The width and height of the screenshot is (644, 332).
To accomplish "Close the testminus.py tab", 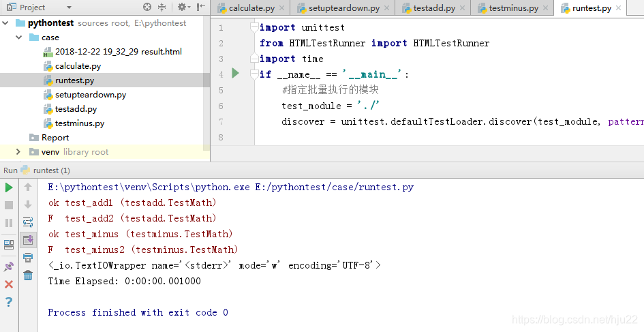I will pos(545,7).
